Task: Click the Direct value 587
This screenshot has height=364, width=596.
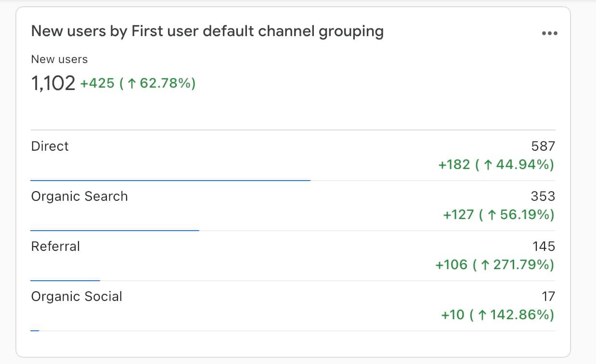Action: [x=543, y=146]
